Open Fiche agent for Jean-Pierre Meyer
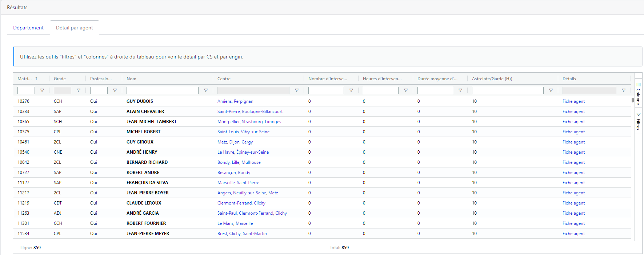Viewport: 644px width, 255px height. pyautogui.click(x=573, y=234)
